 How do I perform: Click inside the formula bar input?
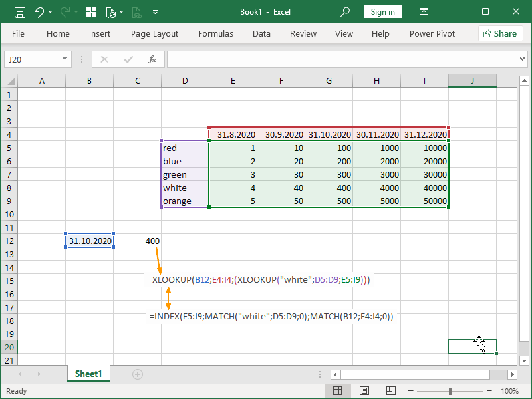click(x=342, y=59)
